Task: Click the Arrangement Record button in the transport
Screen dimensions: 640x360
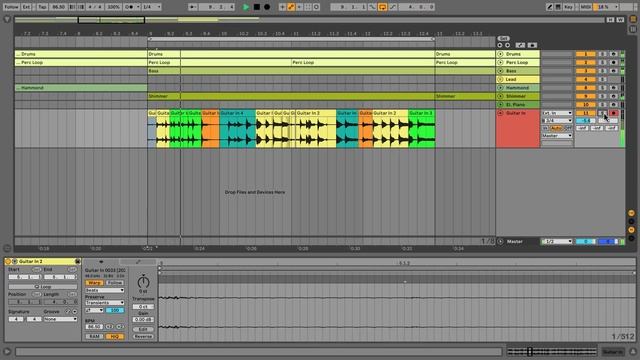Action: point(267,7)
